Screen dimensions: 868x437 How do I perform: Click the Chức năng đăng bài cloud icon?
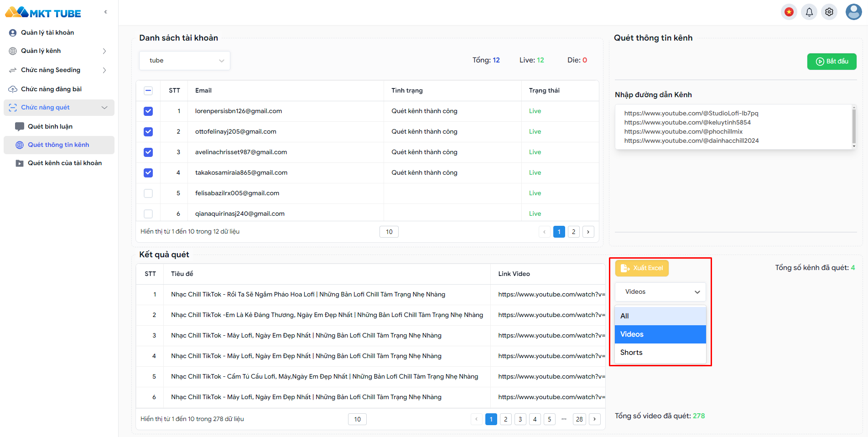(13, 89)
